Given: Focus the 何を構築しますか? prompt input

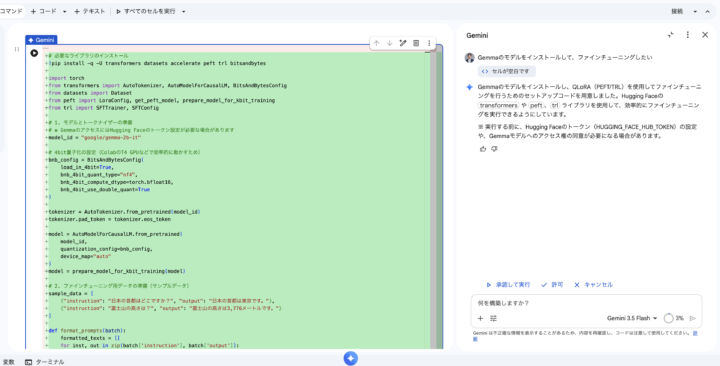Looking at the screenshot, I should coord(586,303).
